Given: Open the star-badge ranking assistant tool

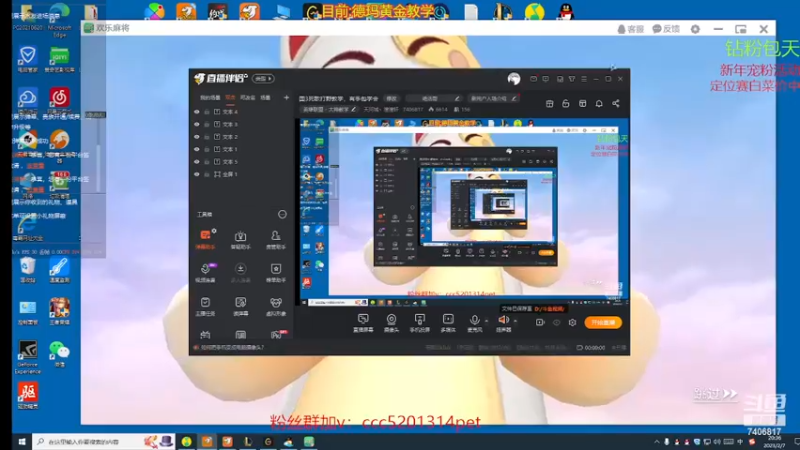Looking at the screenshot, I should click(276, 272).
